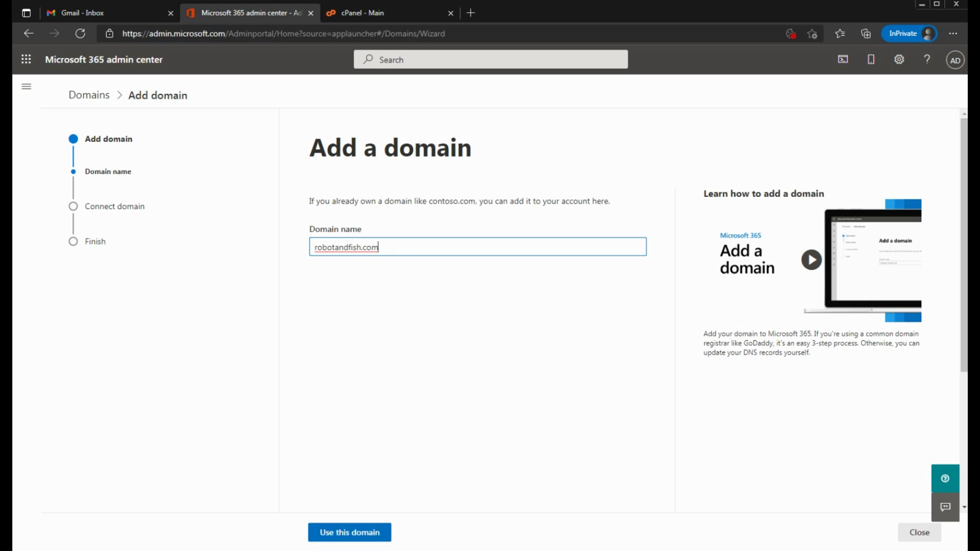Screen dimensions: 980x551
Task: Click the teal help support widget
Action: point(945,478)
